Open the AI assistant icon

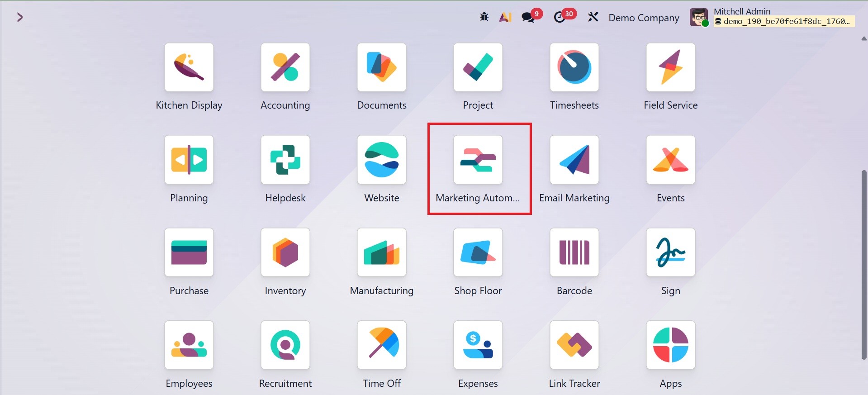click(505, 17)
